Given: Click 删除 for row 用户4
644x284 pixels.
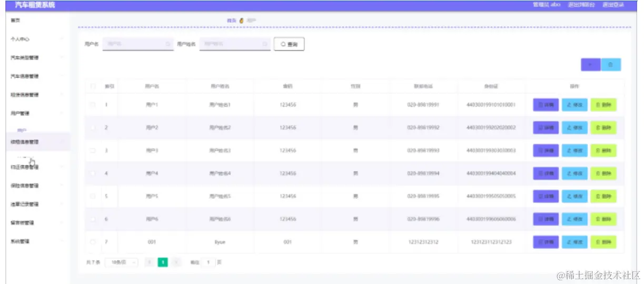Looking at the screenshot, I should pos(603,173).
